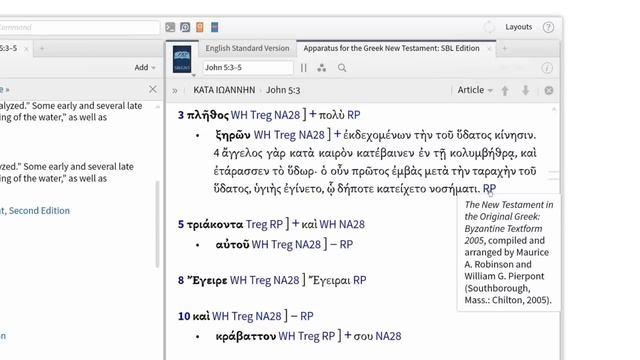Click RP after Ἔγειραι in verse 8
The image size is (640, 360).
point(360,280)
